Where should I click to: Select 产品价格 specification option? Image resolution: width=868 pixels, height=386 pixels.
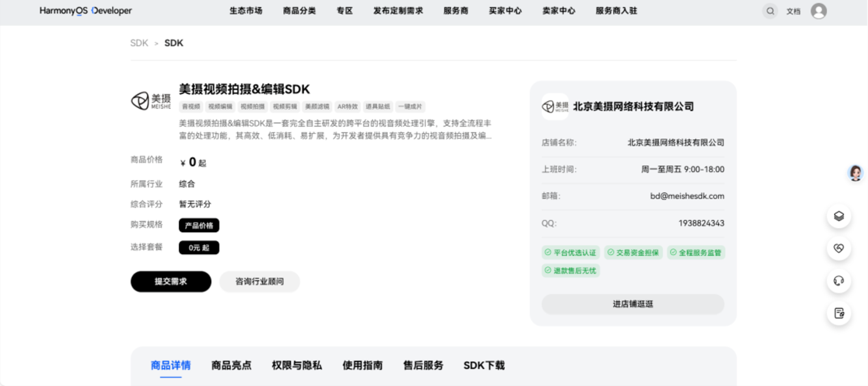(x=199, y=225)
